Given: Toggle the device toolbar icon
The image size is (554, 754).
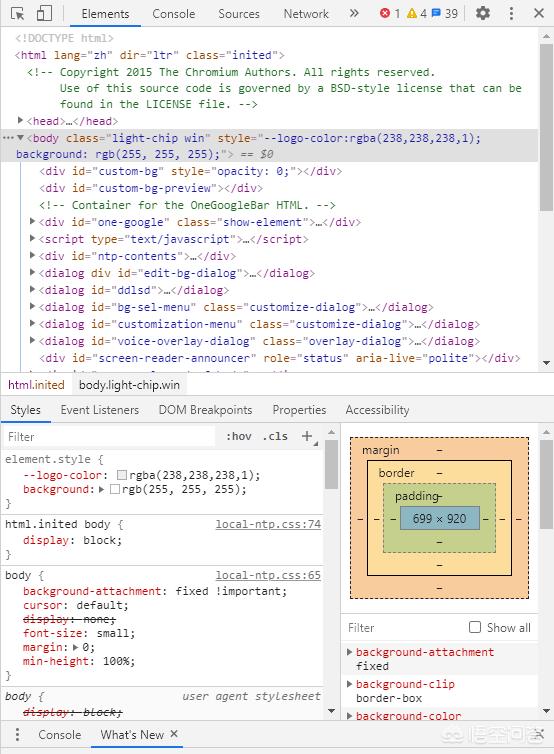Looking at the screenshot, I should point(44,13).
